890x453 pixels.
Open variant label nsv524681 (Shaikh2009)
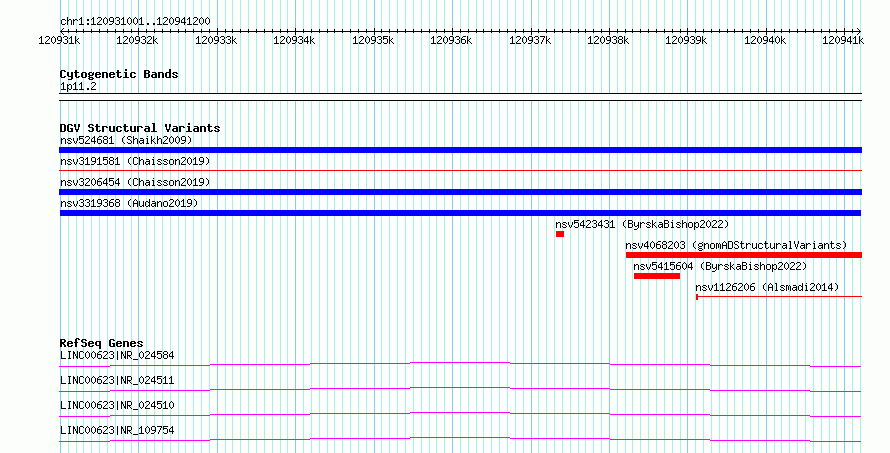point(126,140)
